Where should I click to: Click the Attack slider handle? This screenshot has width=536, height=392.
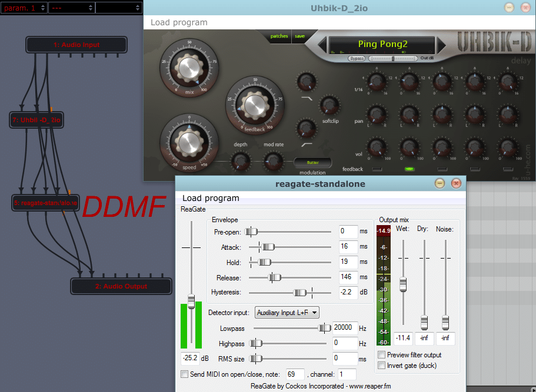point(268,247)
